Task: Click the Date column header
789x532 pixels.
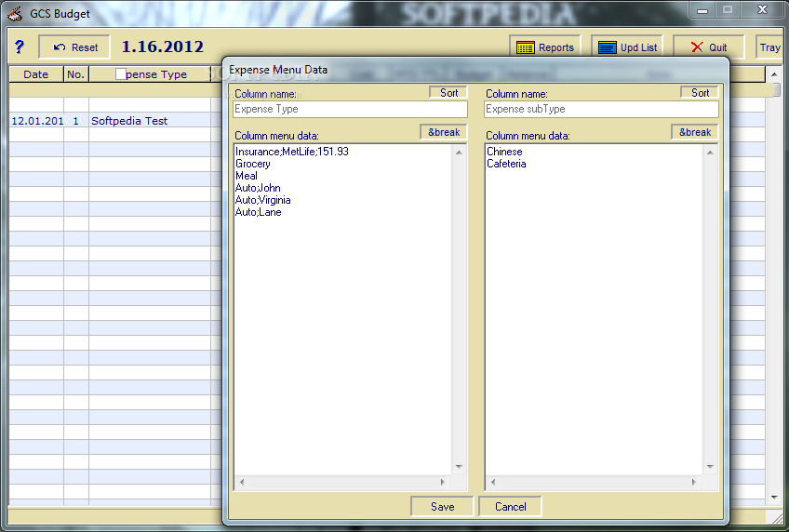Action: tap(36, 74)
